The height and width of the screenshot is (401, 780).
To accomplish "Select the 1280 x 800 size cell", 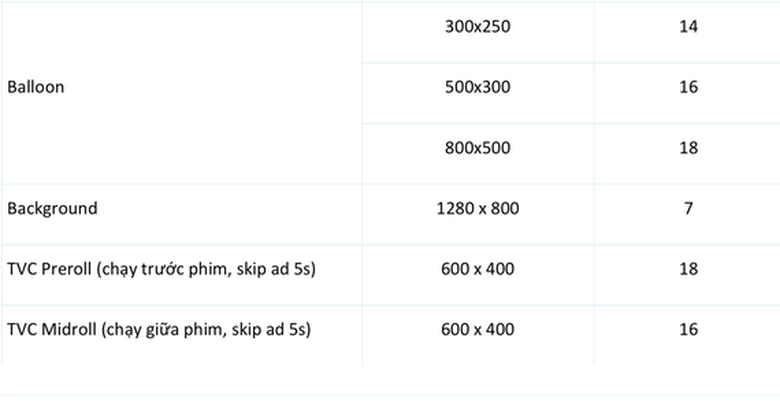I will [477, 209].
